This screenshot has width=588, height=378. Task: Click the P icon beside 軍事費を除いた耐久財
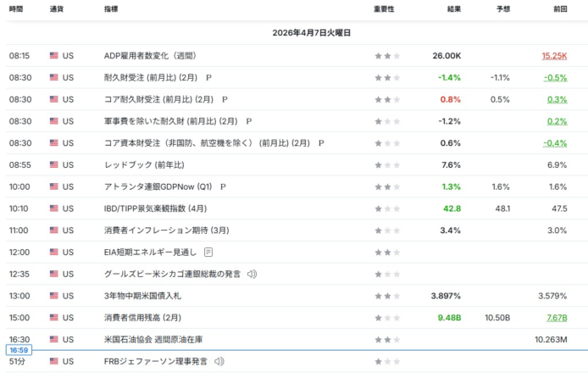[249, 121]
